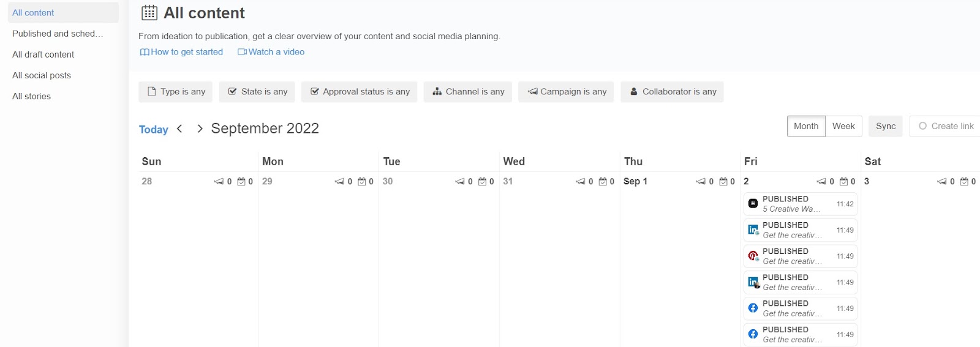Image resolution: width=980 pixels, height=347 pixels.
Task: Open the Collaborator is any filter
Action: (x=672, y=92)
